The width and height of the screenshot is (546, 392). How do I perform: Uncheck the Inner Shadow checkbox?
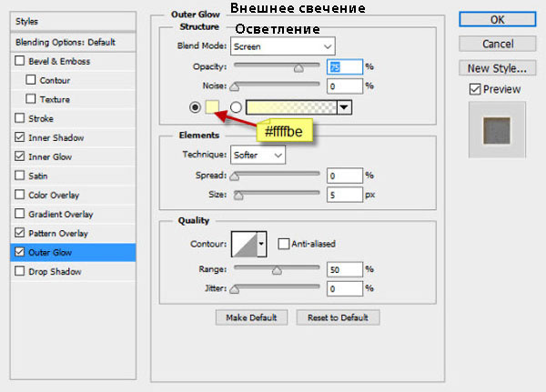pyautogui.click(x=19, y=137)
